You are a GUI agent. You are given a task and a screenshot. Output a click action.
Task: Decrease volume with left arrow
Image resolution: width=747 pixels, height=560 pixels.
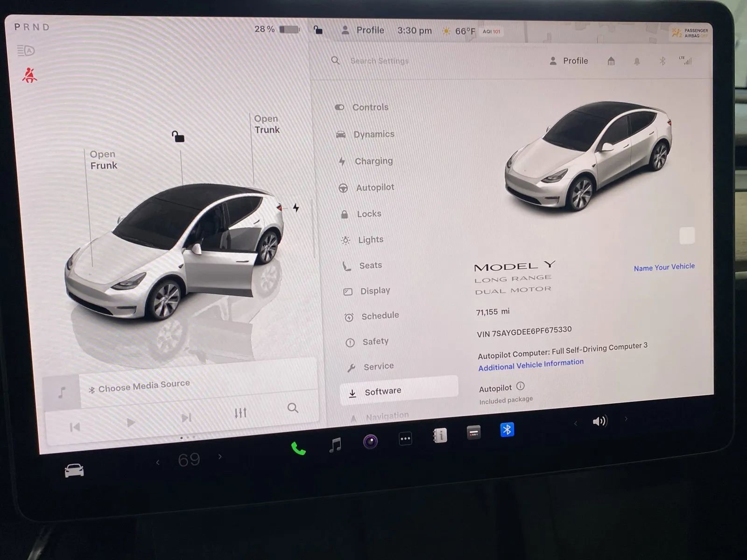tap(576, 424)
